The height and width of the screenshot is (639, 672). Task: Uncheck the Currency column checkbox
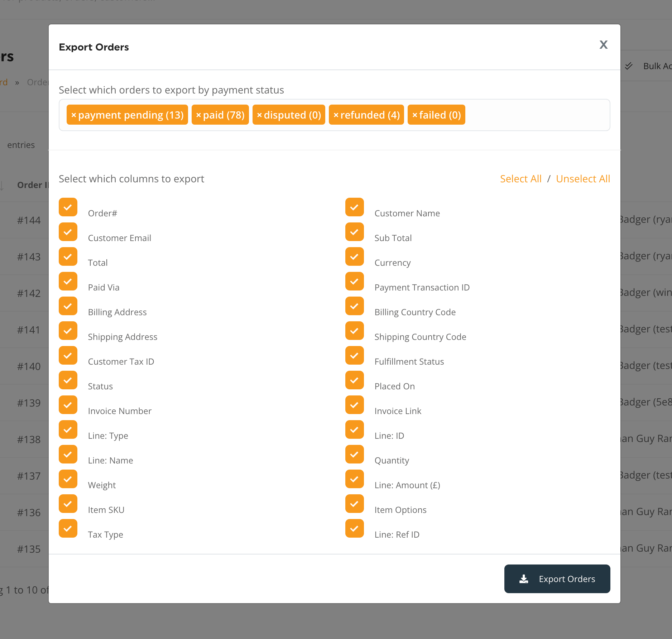pyautogui.click(x=355, y=256)
